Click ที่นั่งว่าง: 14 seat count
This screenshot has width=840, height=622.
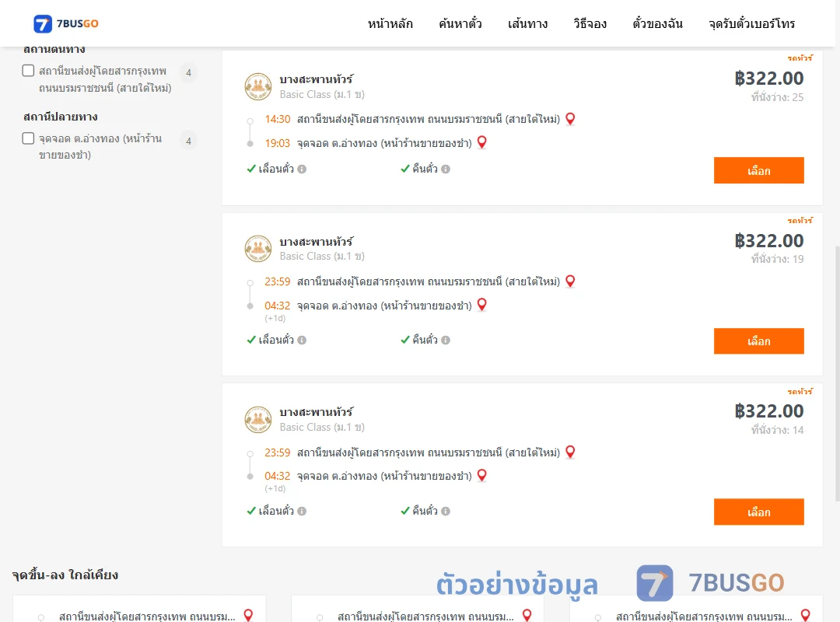(x=777, y=430)
